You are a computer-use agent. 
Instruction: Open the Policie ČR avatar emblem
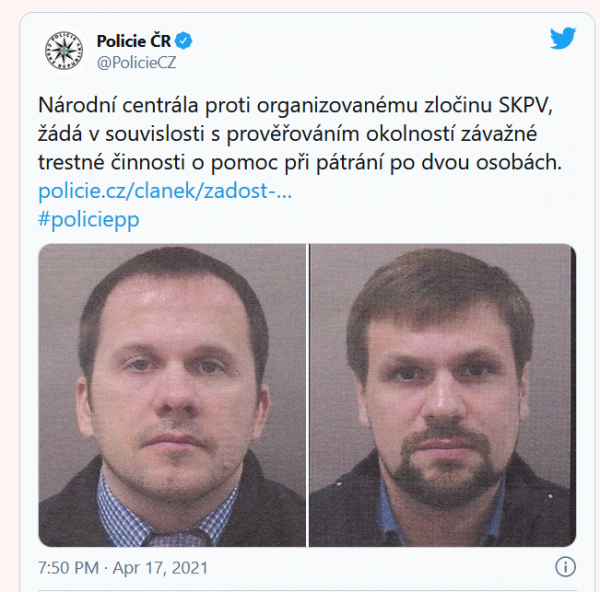click(x=64, y=51)
